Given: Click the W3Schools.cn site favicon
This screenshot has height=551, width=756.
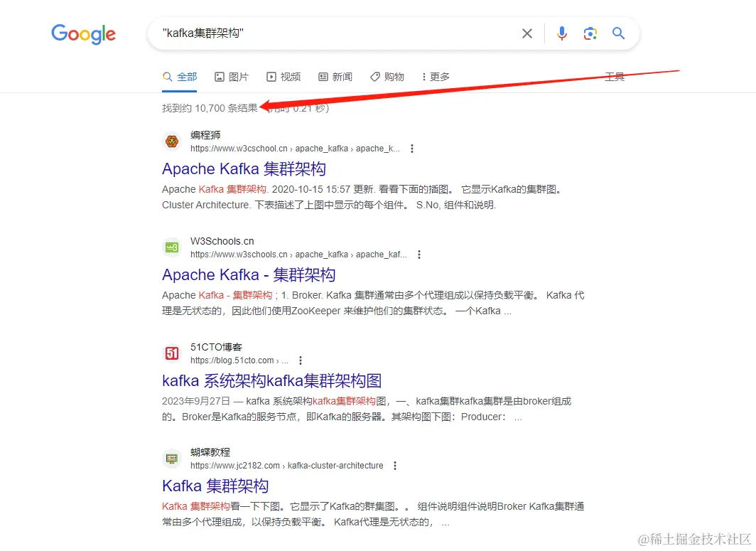Looking at the screenshot, I should [172, 247].
